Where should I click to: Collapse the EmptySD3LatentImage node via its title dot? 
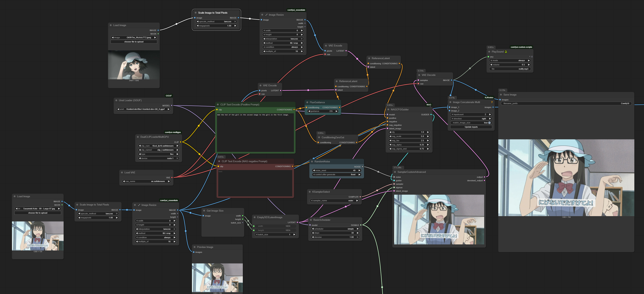tap(255, 217)
